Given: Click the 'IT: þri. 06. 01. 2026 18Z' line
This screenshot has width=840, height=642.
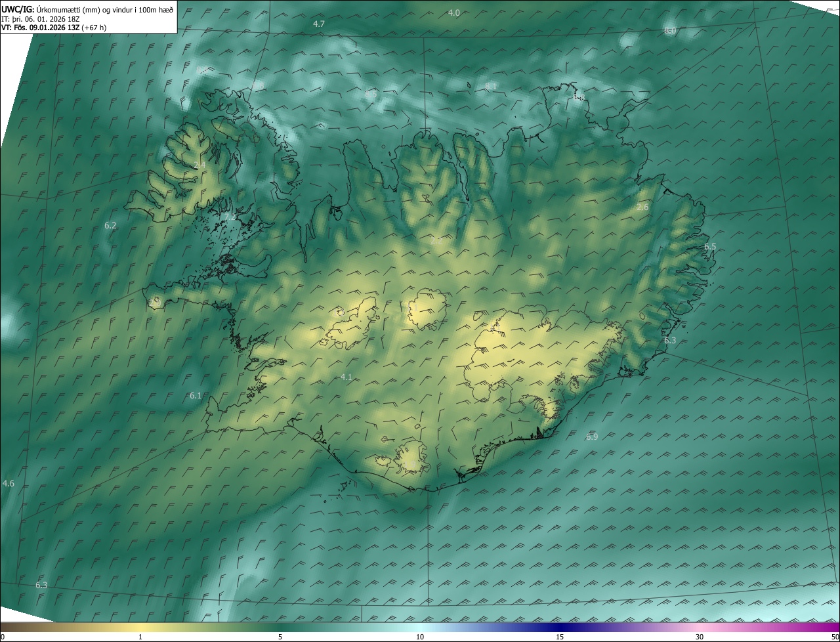Looking at the screenshot, I should pos(41,19).
